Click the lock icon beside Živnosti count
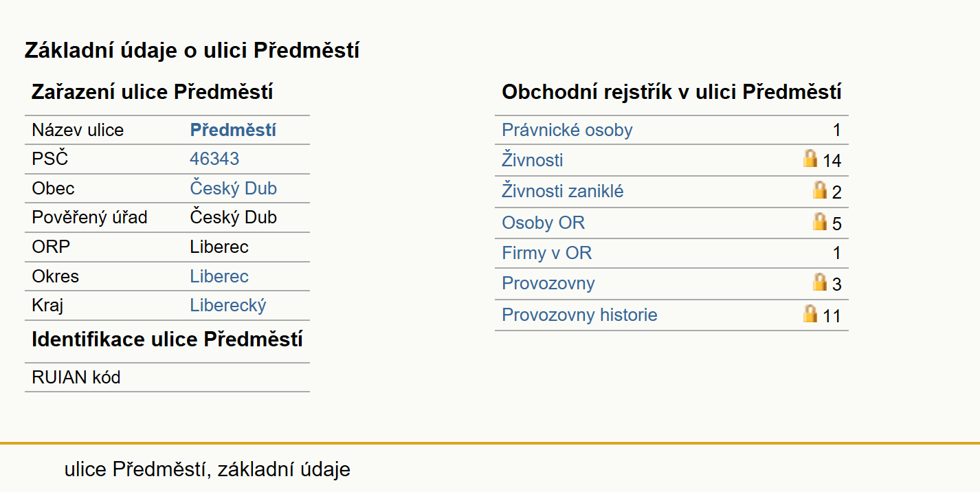980x492 pixels. coord(810,159)
